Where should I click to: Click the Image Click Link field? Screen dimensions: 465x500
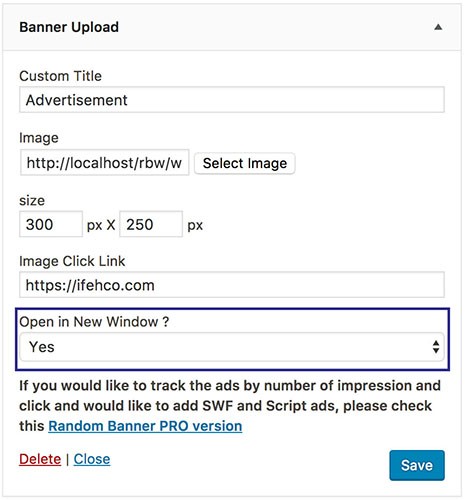[x=232, y=285]
